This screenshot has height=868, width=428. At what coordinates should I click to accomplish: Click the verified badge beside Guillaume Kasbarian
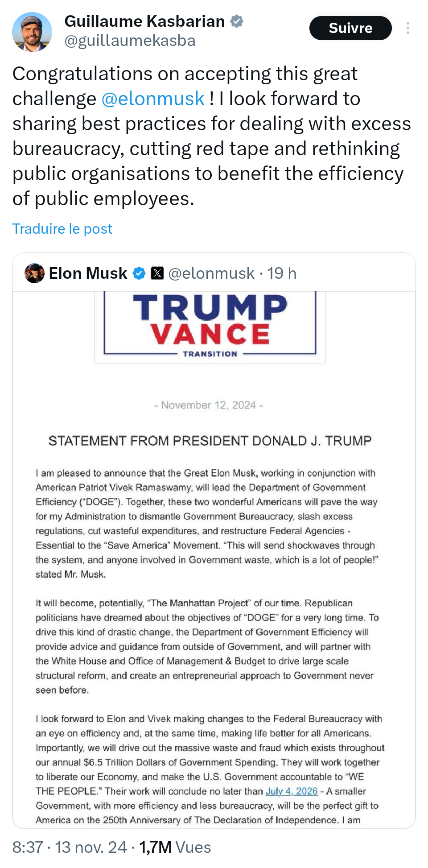237,21
